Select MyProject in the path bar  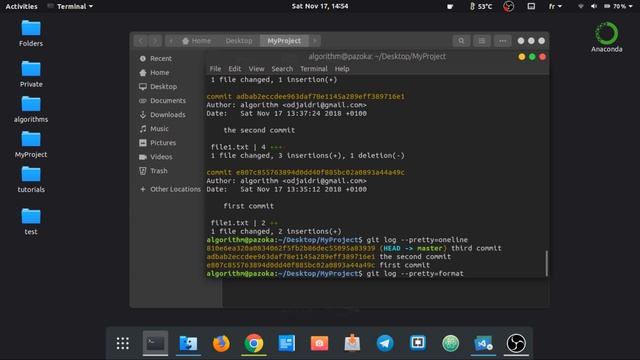point(284,41)
